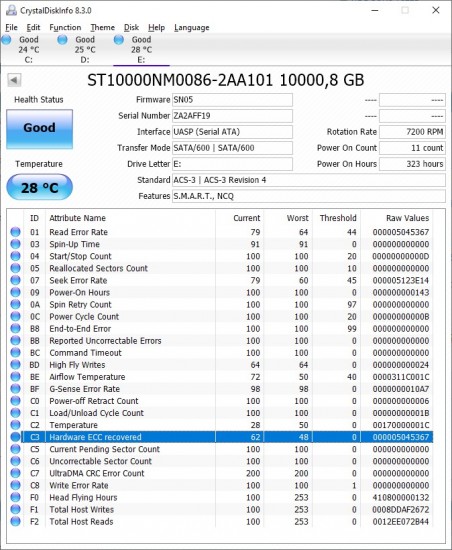The height and width of the screenshot is (550, 452).
Task: Click the Good health status button
Action: (40, 129)
